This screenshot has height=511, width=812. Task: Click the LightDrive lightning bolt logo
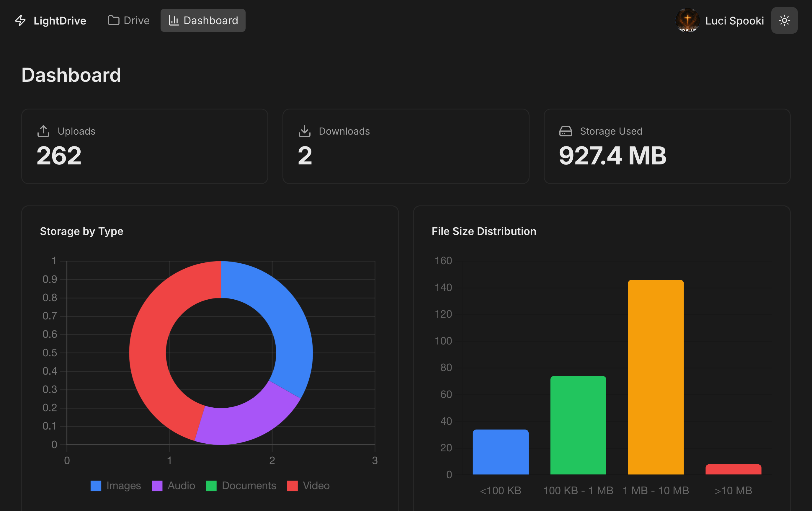[21, 21]
